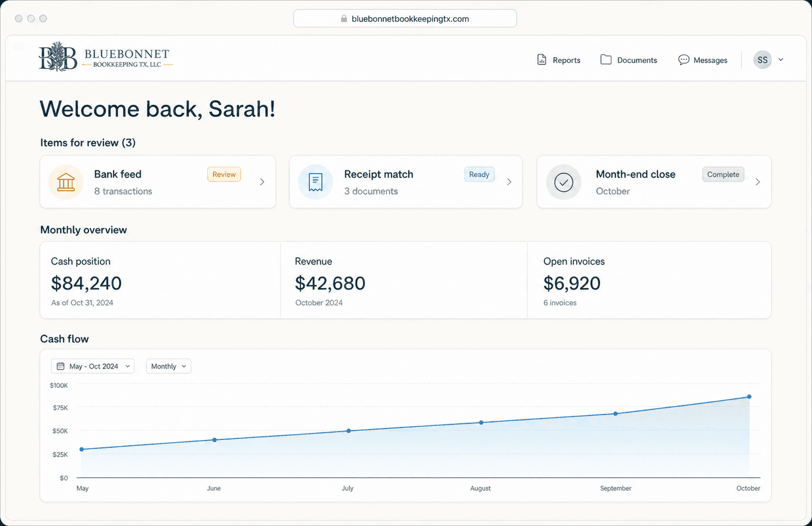This screenshot has width=812, height=526.
Task: Click the Documents folder icon
Action: pos(606,60)
